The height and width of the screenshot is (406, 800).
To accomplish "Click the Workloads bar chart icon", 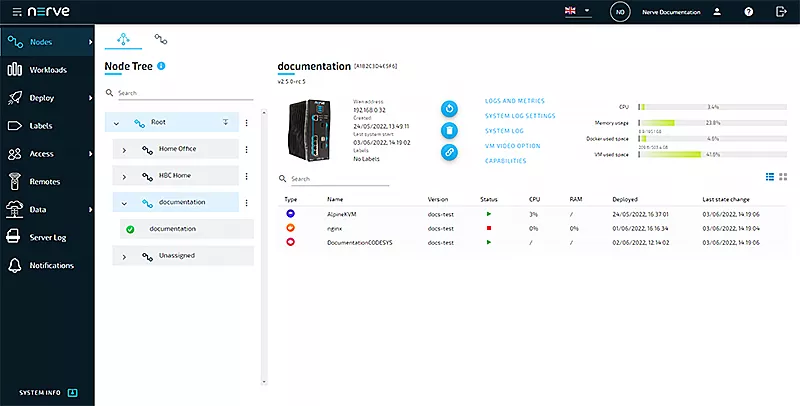I will click(14, 70).
